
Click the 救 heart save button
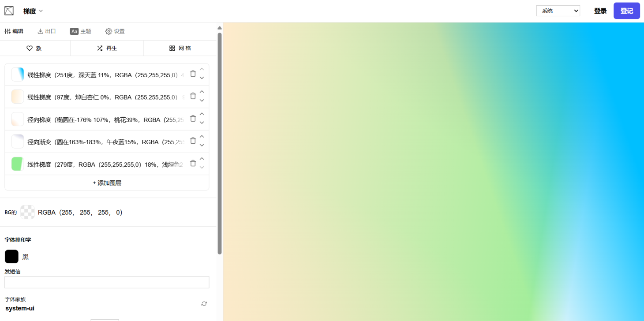tap(34, 48)
